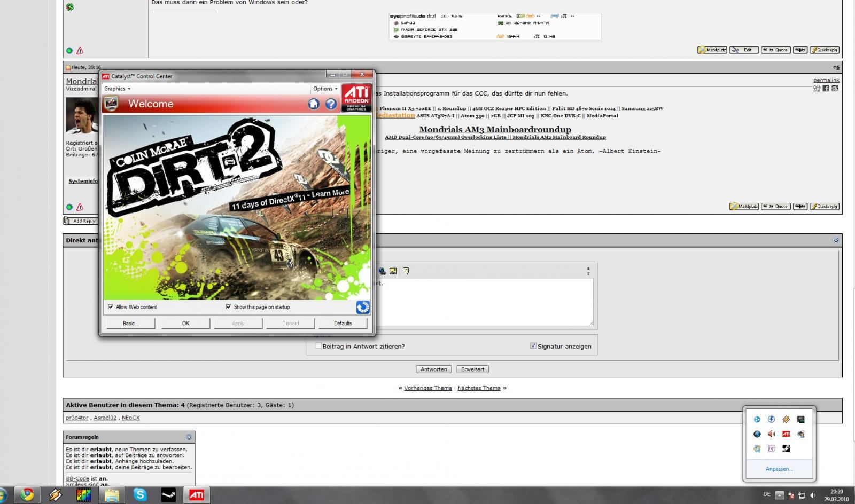The height and width of the screenshot is (504, 855).
Task: Toggle Show this page on startup checkbox
Action: [x=229, y=307]
